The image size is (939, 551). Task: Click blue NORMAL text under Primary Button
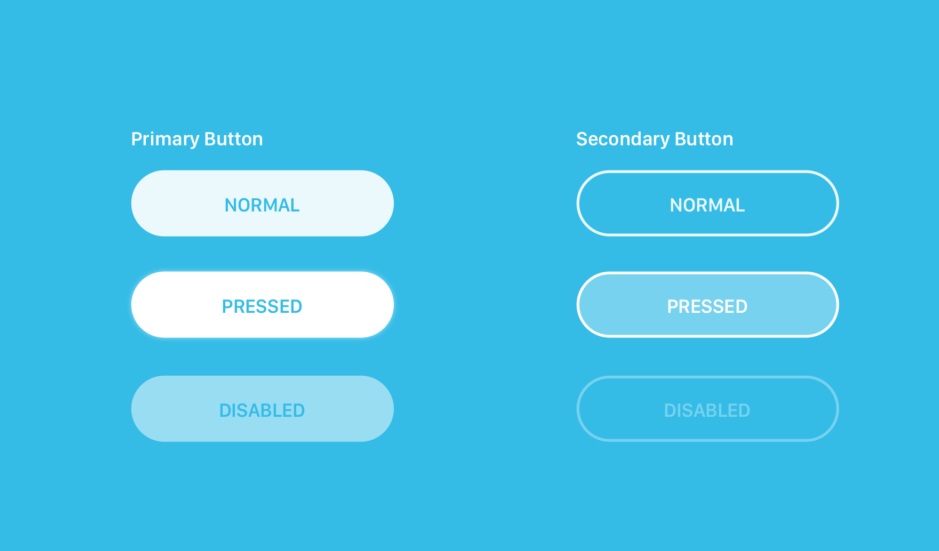pyautogui.click(x=262, y=205)
